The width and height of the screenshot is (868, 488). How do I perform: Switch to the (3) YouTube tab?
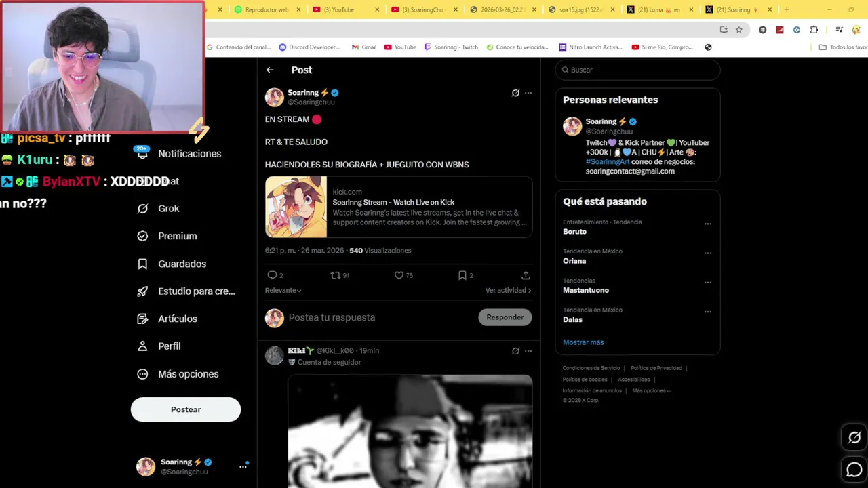pyautogui.click(x=344, y=9)
